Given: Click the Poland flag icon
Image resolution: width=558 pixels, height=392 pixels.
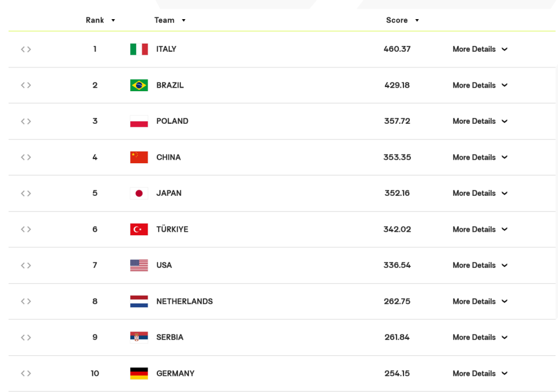Looking at the screenshot, I should [139, 121].
